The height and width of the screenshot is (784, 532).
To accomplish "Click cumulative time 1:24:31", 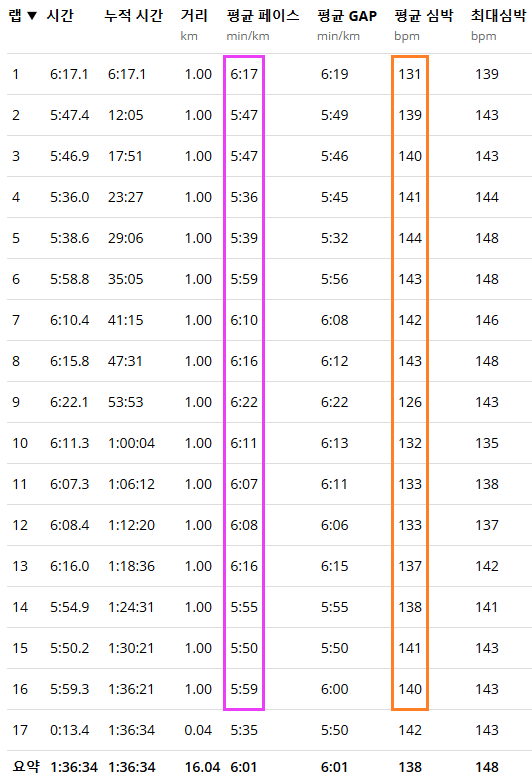I will (x=132, y=607).
